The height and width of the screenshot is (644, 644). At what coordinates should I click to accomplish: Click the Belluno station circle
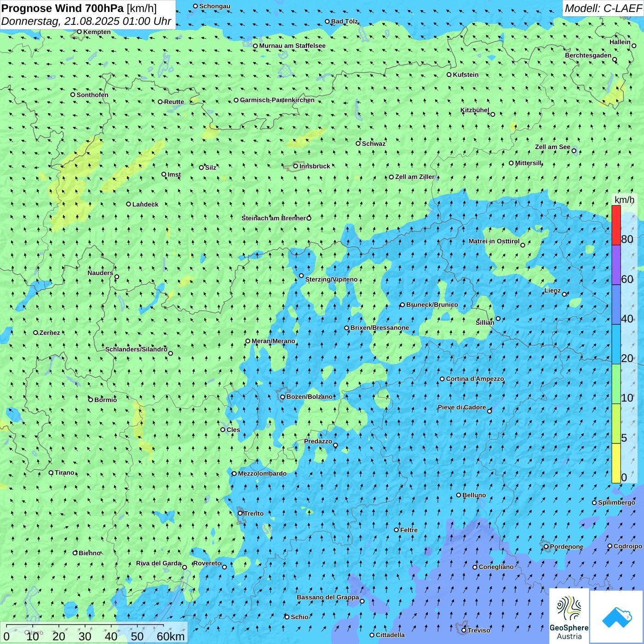click(459, 495)
